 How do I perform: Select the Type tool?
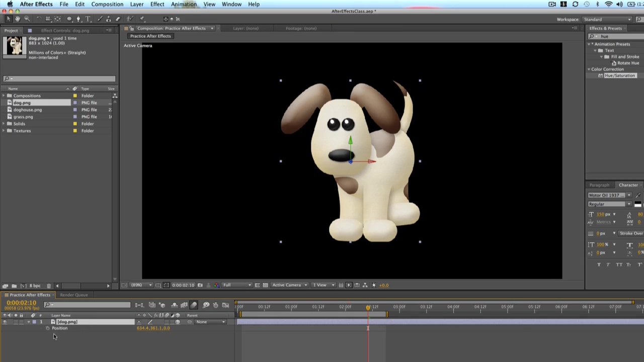(x=88, y=19)
